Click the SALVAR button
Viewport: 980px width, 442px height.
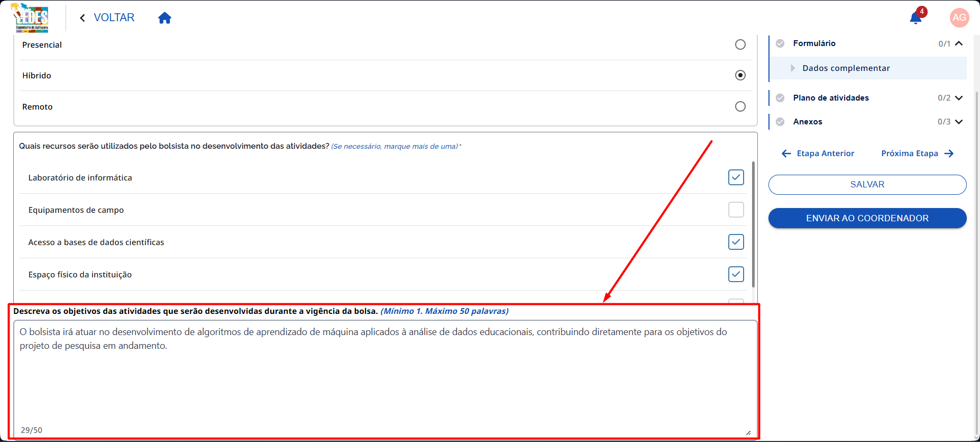(x=867, y=185)
